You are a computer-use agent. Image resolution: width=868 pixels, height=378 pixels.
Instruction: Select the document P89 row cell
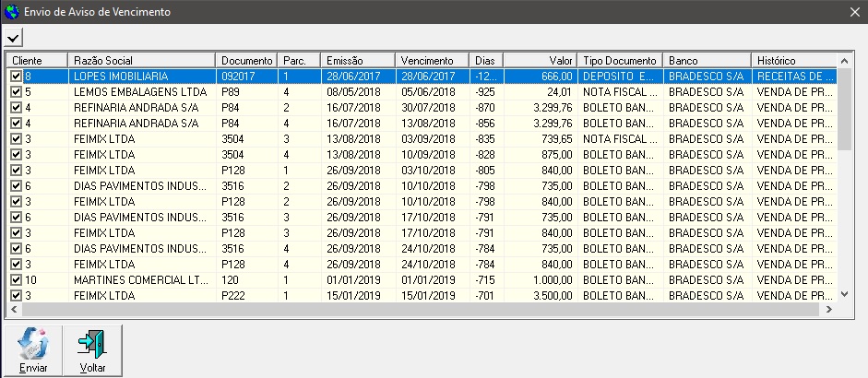(x=248, y=92)
